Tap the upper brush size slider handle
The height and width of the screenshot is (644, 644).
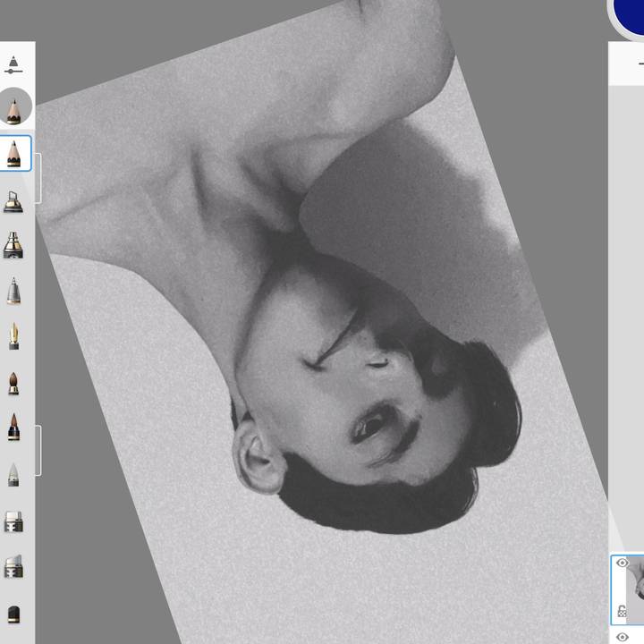pyautogui.click(x=37, y=176)
